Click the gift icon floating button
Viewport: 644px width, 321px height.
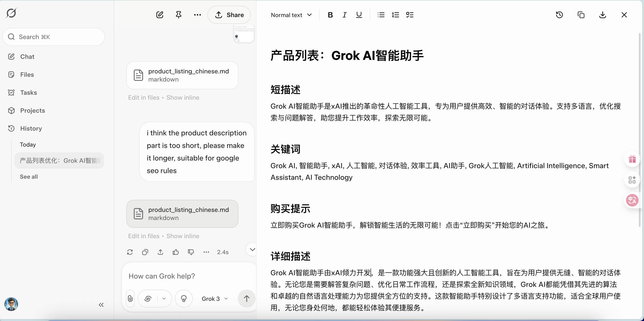[632, 159]
